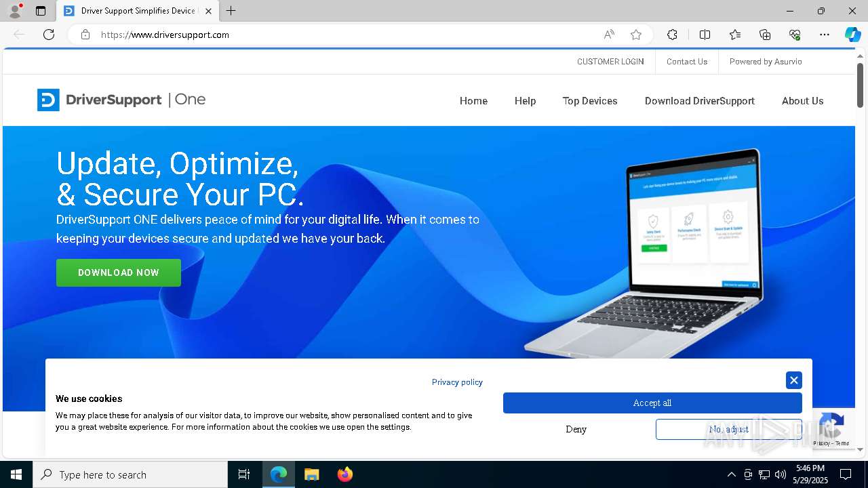Open Contact Us link
This screenshot has height=488, width=868.
687,62
